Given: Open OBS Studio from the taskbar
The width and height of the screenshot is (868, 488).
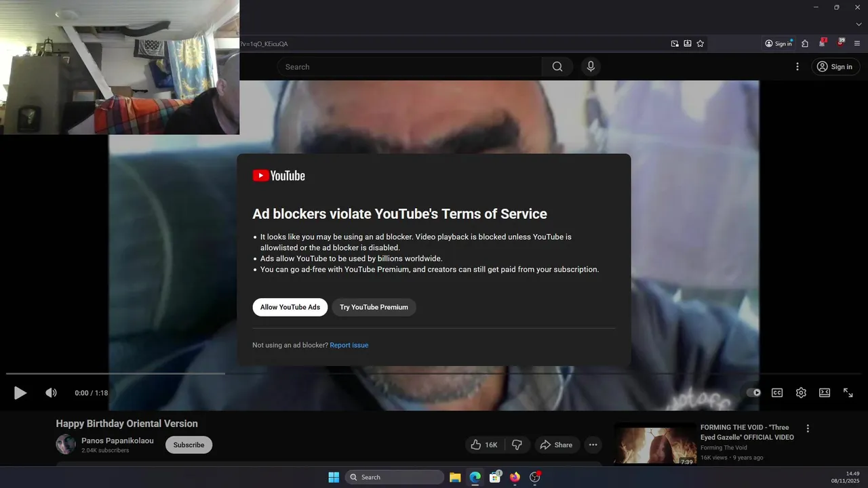Looking at the screenshot, I should (534, 477).
